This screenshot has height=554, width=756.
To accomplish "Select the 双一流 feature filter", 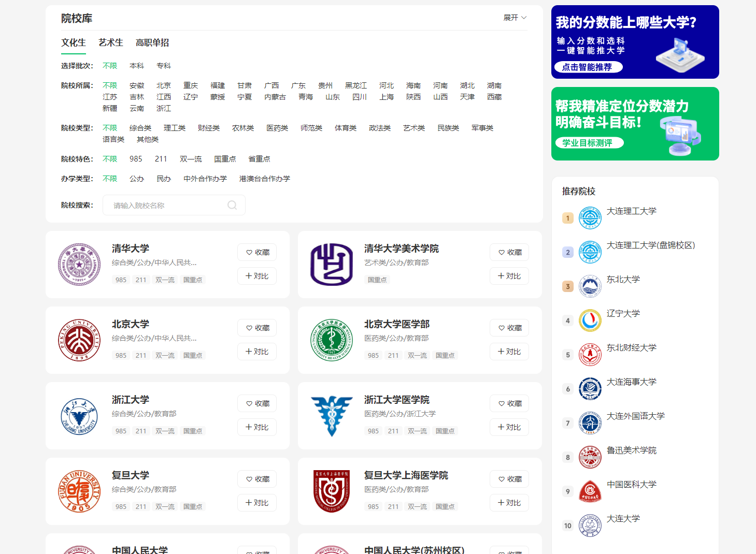I will tap(191, 159).
